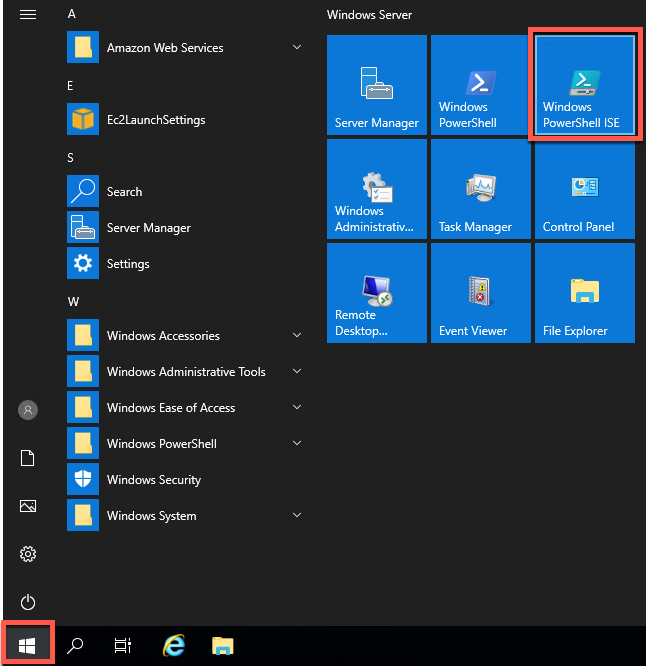Open Windows Administrative Tools tile

pyautogui.click(x=377, y=189)
